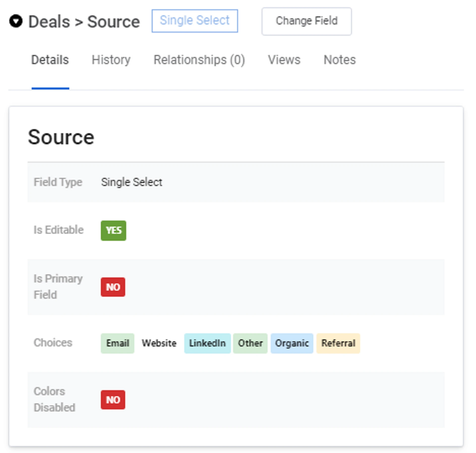
Task: Click the Single Select type badge
Action: [195, 21]
